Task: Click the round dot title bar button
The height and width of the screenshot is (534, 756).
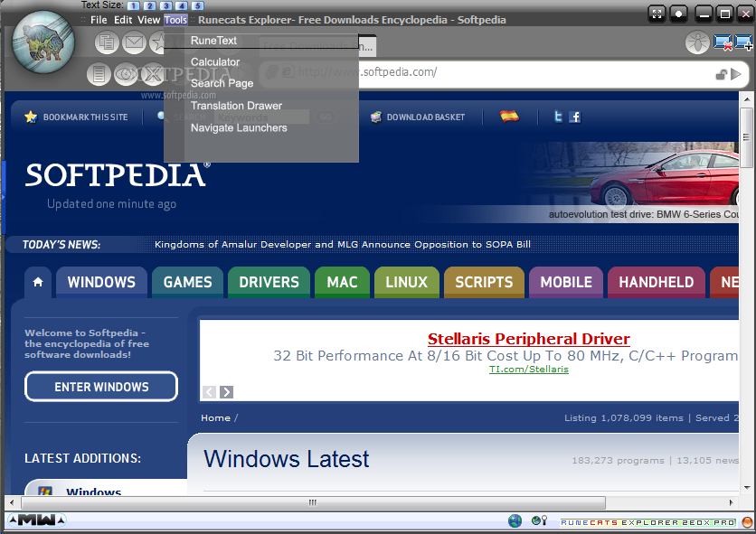Action: (678, 14)
